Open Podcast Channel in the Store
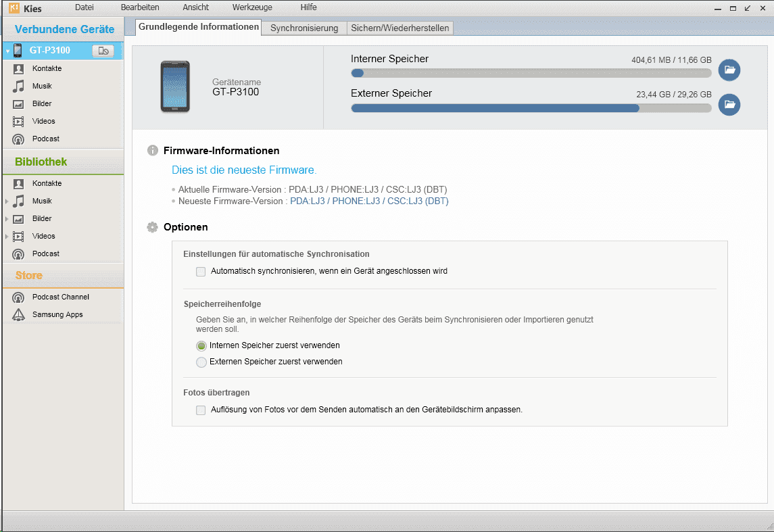The height and width of the screenshot is (532, 774). (x=61, y=297)
